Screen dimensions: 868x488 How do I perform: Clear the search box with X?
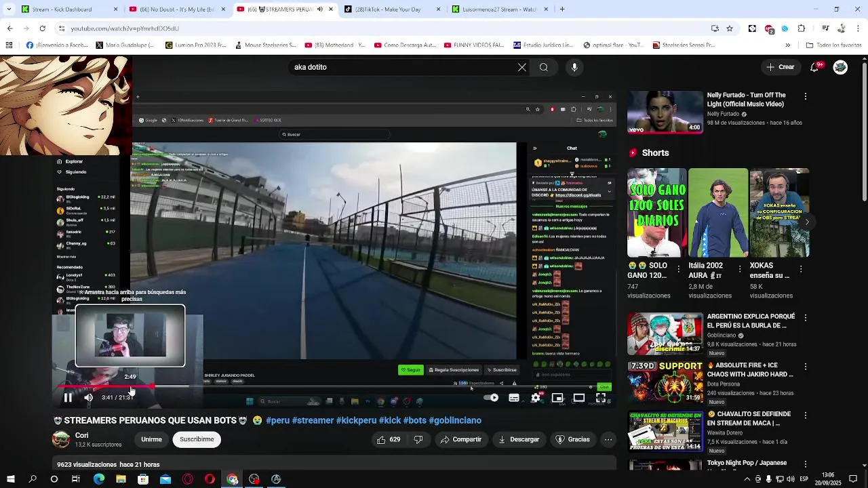522,67
